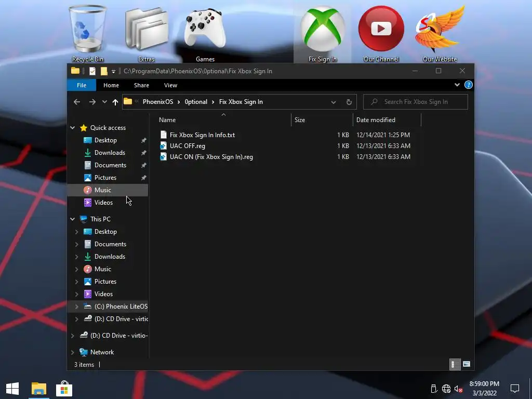Open Pictures under Quick access

[x=105, y=178]
